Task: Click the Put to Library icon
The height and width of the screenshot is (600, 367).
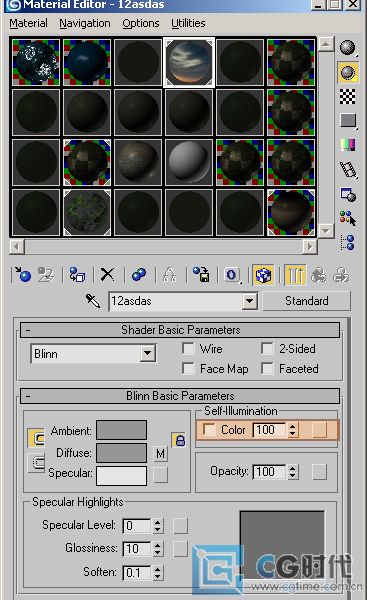Action: coord(201,274)
